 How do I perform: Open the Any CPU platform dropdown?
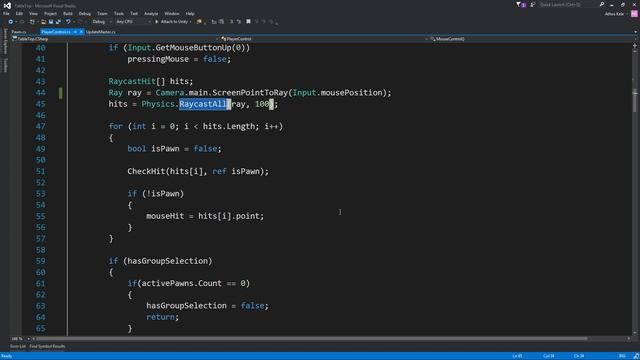133,22
